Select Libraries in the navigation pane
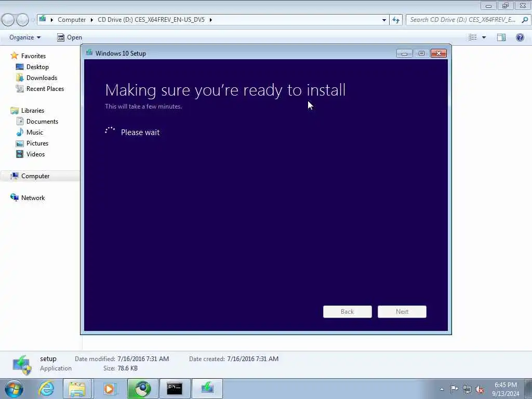The height and width of the screenshot is (399, 532). tap(33, 111)
